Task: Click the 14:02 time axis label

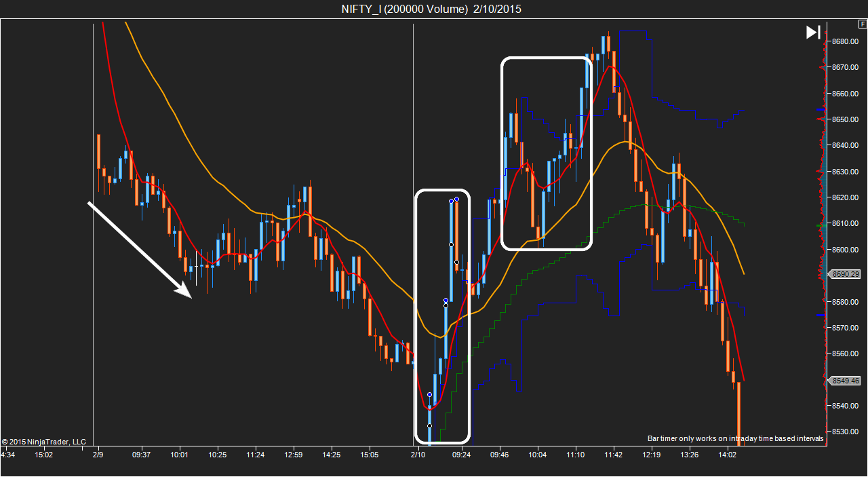Action: pos(727,455)
